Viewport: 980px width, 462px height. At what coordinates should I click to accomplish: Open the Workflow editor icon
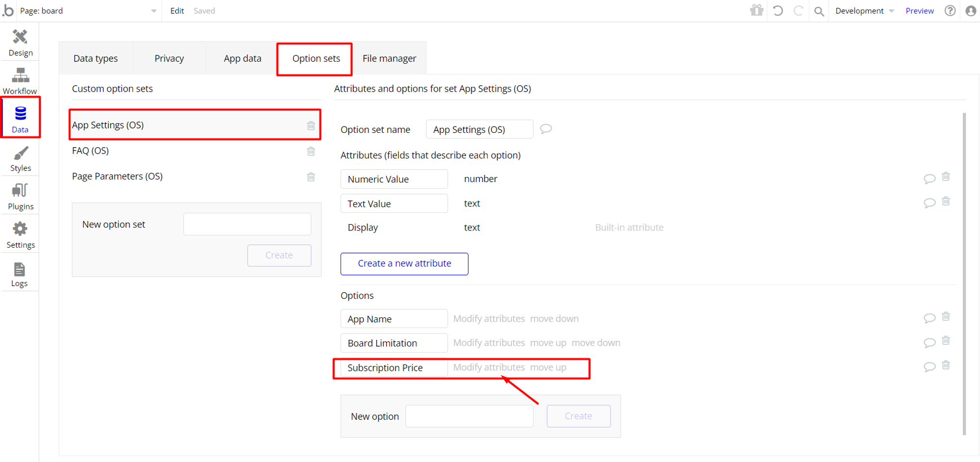coord(20,81)
